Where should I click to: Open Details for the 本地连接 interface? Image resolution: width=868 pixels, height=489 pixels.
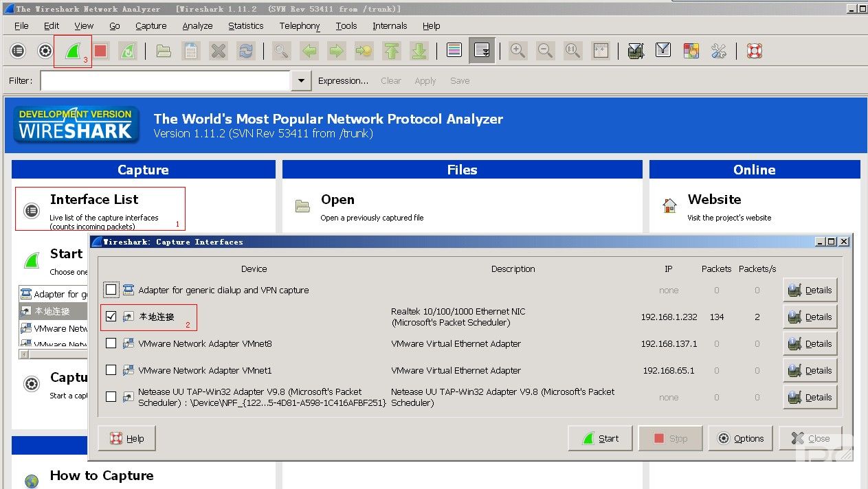[810, 317]
